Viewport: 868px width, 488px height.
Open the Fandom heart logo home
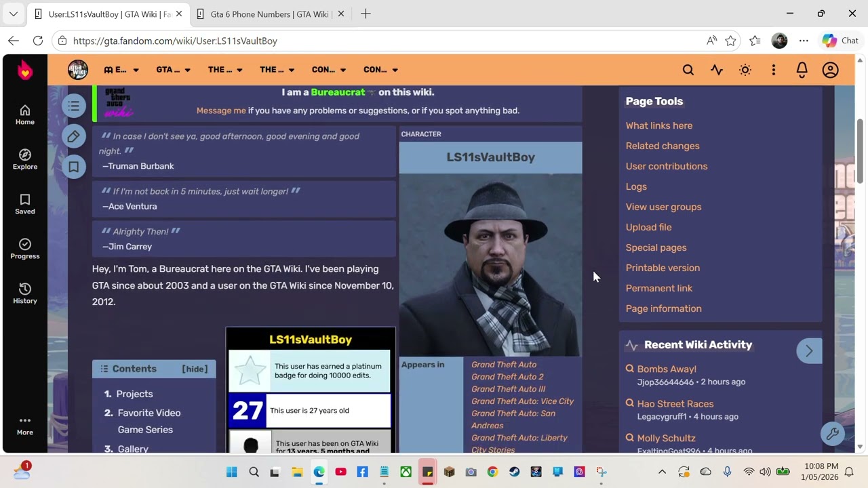(x=25, y=70)
